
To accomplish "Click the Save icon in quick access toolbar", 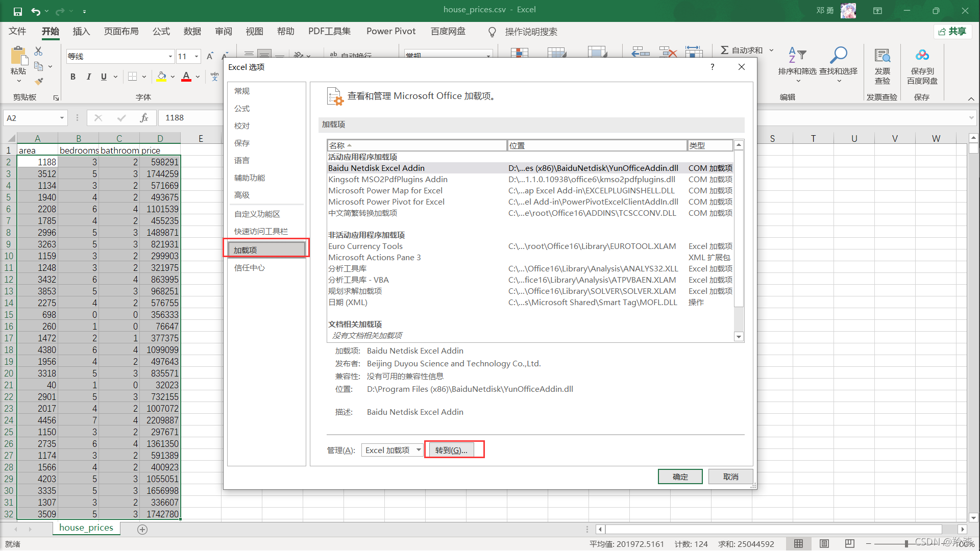I will tap(18, 11).
